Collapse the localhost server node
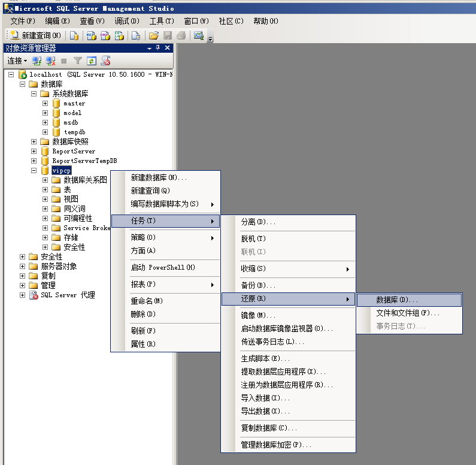Image resolution: width=476 pixels, height=465 pixels. 11,74
